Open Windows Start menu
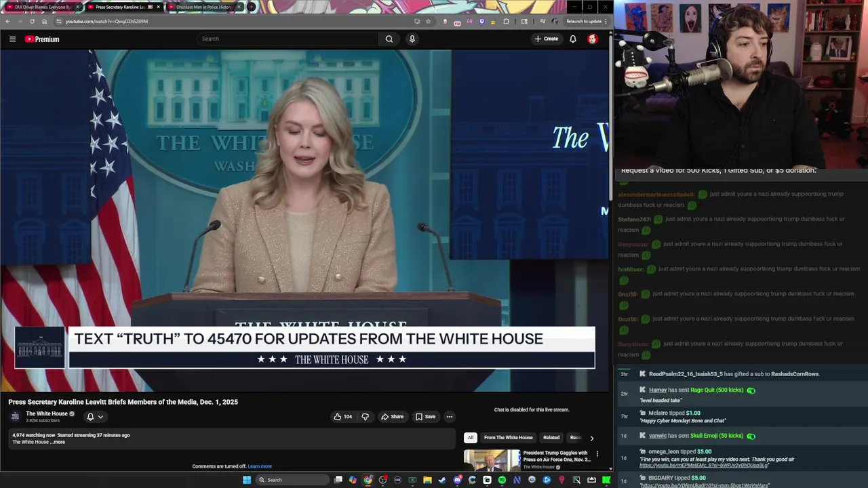The width and height of the screenshot is (868, 488). click(247, 480)
